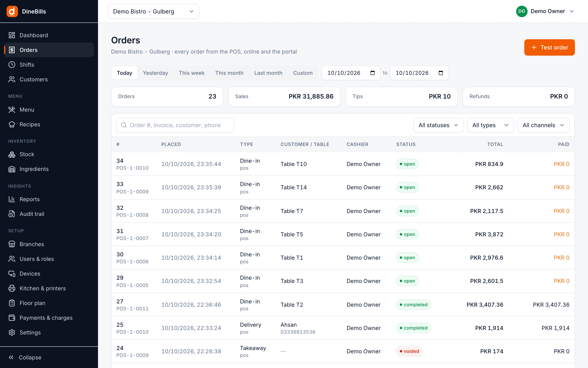The image size is (588, 368).
Task: Click the Collapse double-chevron icon
Action: point(11,357)
